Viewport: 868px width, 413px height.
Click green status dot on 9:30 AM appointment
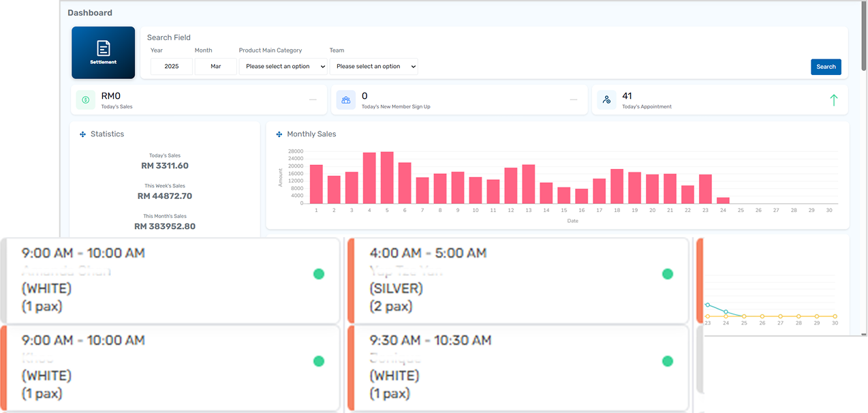tap(668, 361)
